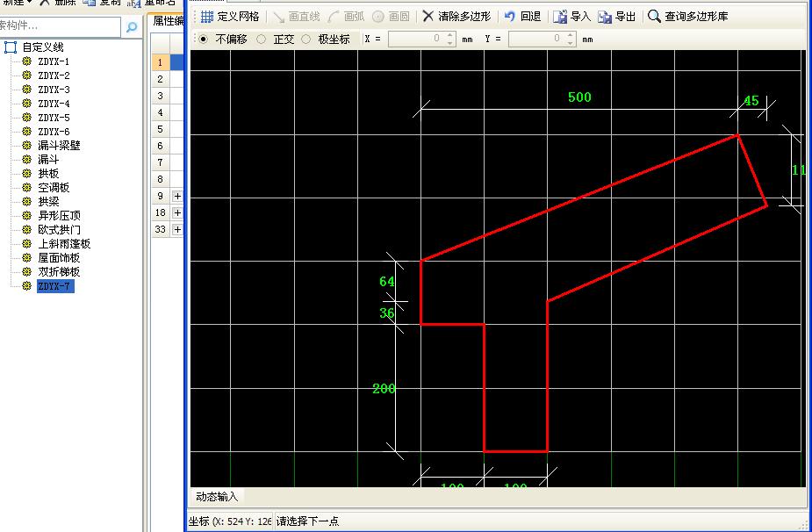Click the Undo (回退) icon
Viewport: 812px width, 532px height.
510,17
